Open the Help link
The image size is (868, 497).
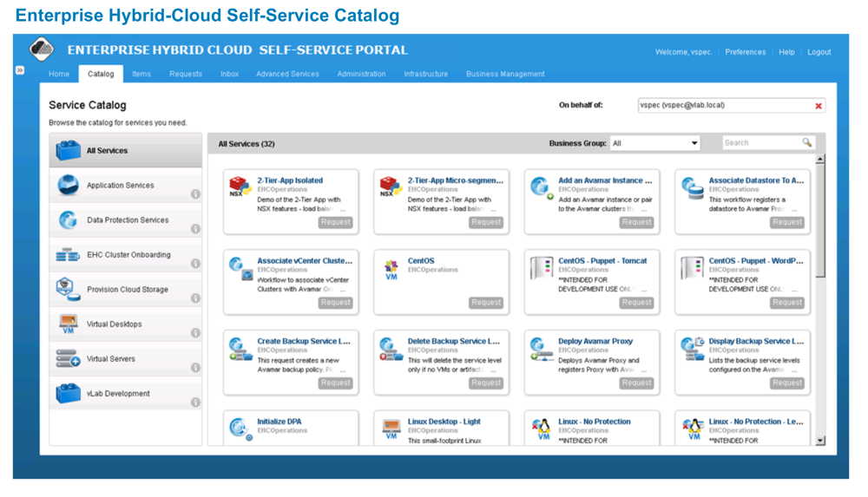tap(786, 51)
